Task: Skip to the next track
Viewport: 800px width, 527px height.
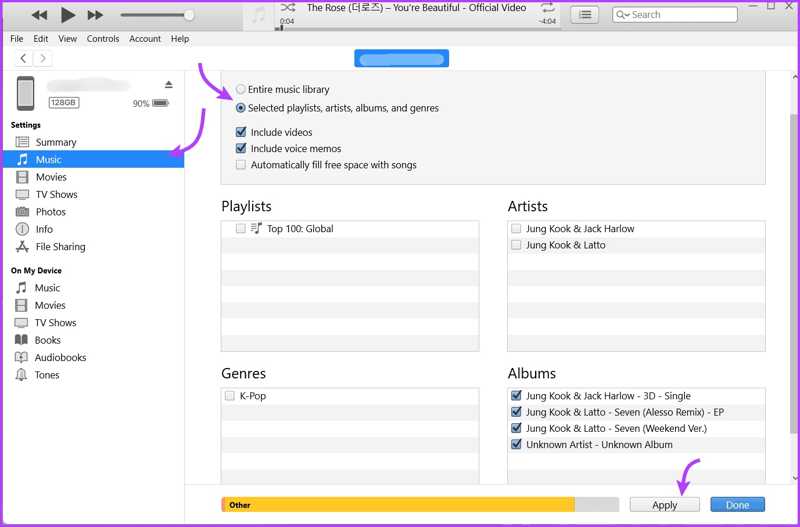Action: click(95, 15)
